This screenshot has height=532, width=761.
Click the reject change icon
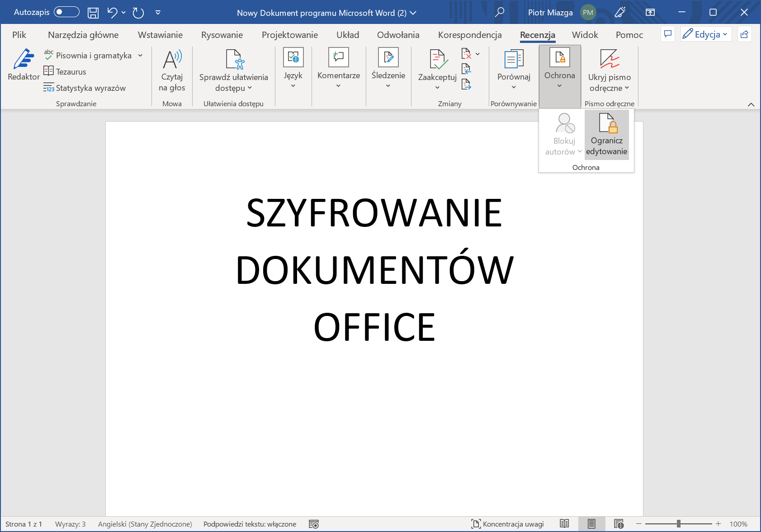tap(466, 54)
